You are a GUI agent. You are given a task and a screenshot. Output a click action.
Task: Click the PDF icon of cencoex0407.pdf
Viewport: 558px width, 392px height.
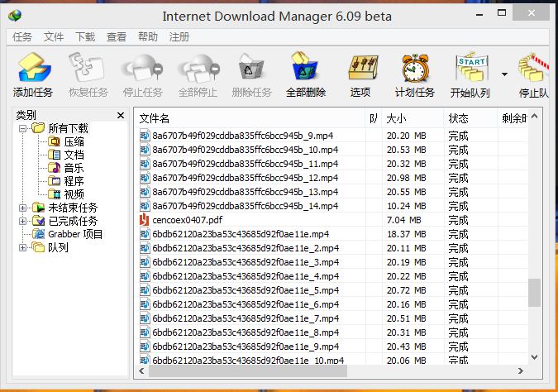145,220
